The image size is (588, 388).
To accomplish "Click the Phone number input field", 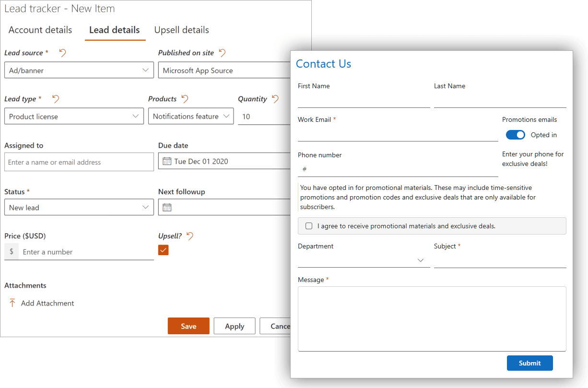I will tap(398, 169).
